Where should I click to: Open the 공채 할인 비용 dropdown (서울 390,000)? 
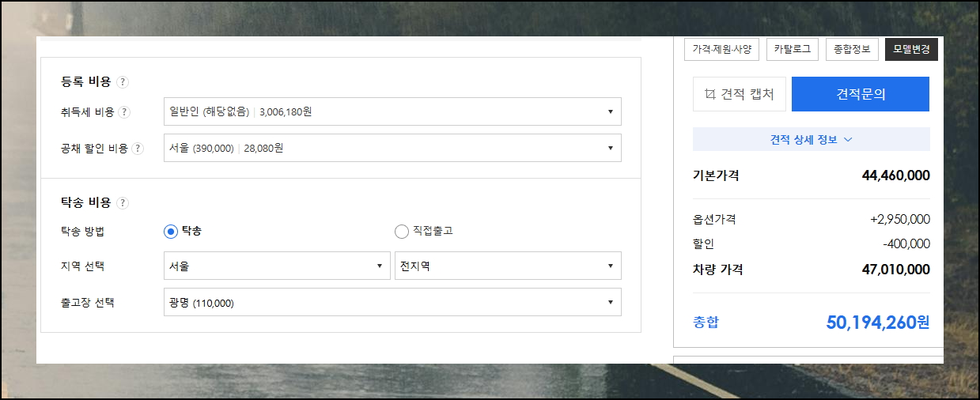392,148
